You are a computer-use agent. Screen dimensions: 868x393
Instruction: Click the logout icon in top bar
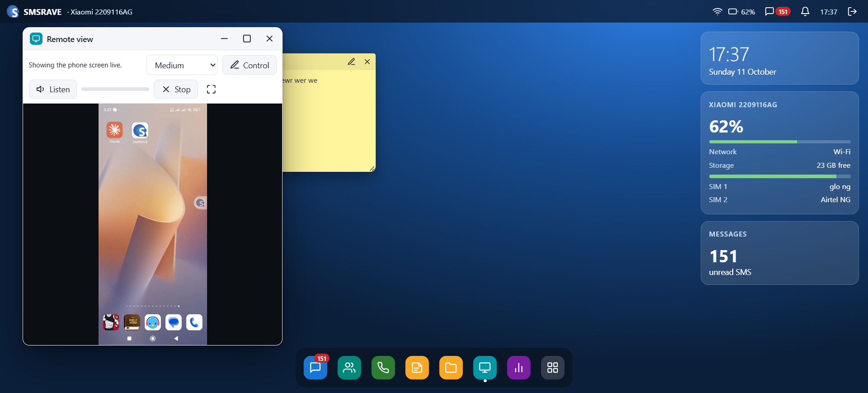(852, 12)
